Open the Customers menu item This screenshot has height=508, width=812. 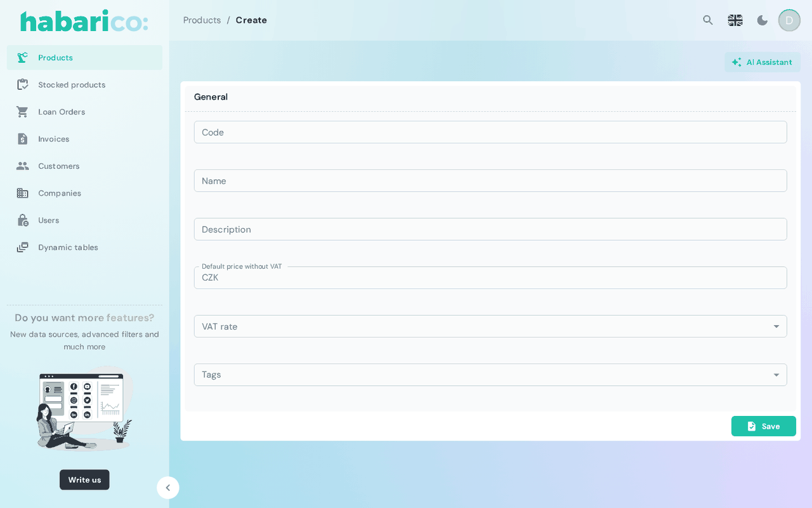tap(84, 166)
